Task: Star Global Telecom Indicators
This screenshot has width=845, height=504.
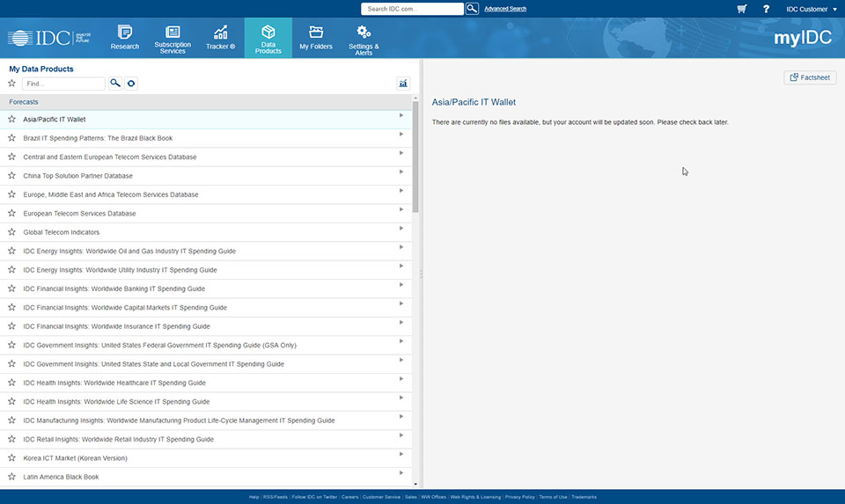Action: coord(11,232)
